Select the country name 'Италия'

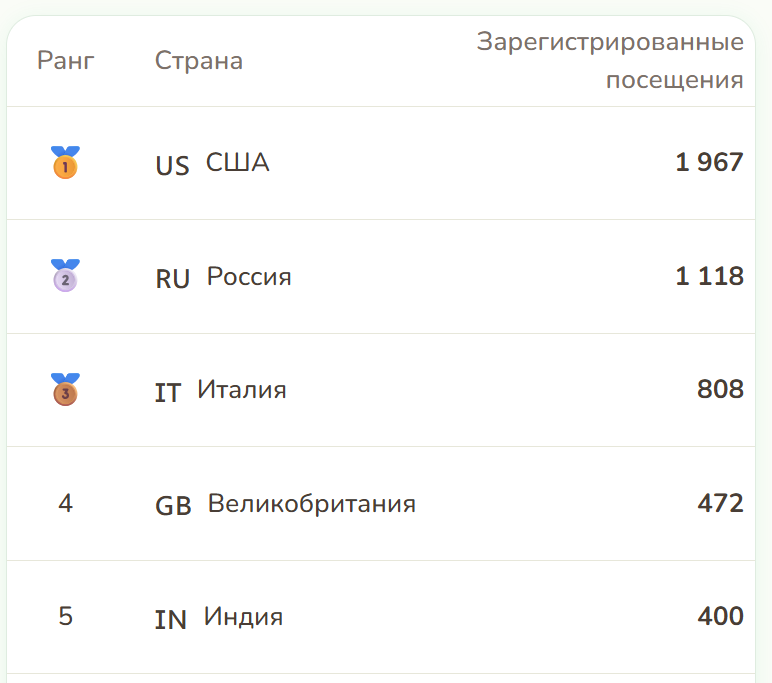242,390
